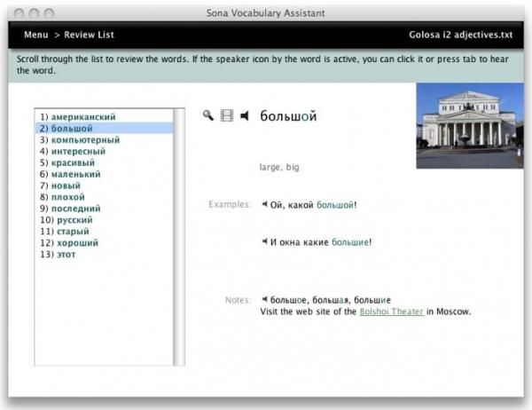The image size is (532, 410).
Task: Play audio for example 'И окна какие большие!'
Action: [264, 241]
